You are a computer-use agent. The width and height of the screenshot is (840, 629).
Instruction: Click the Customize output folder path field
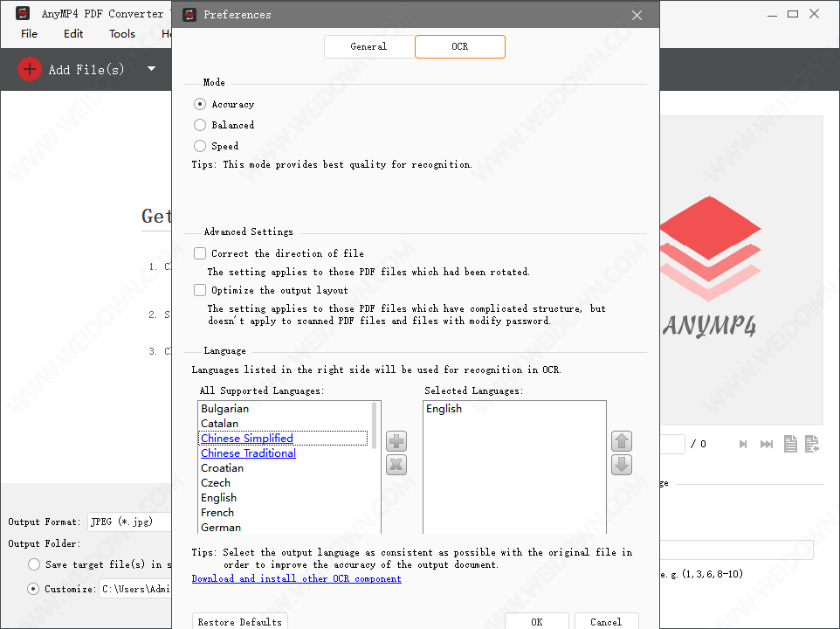coord(135,589)
